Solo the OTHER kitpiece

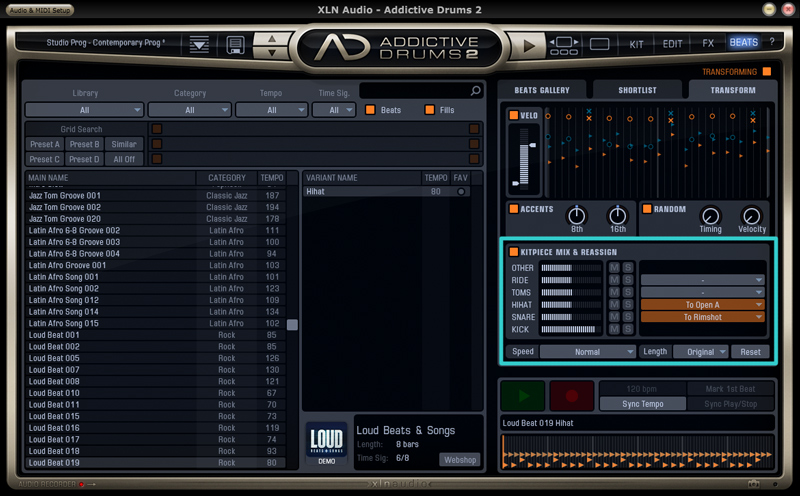coord(628,268)
